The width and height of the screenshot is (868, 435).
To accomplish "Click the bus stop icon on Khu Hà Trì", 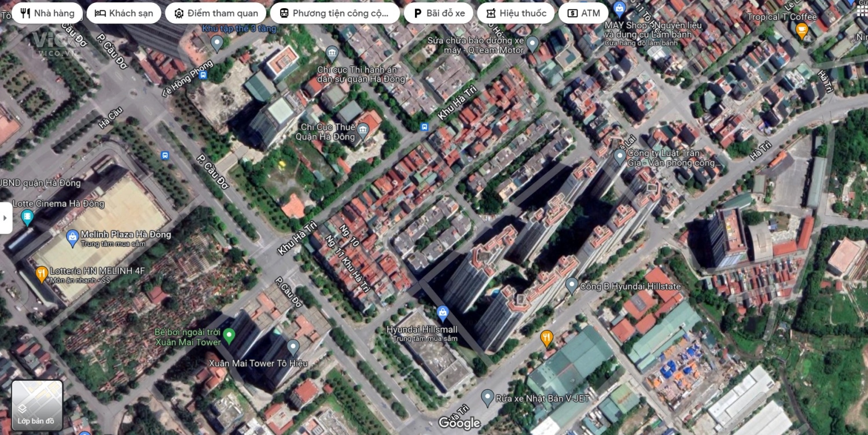I will (x=425, y=127).
